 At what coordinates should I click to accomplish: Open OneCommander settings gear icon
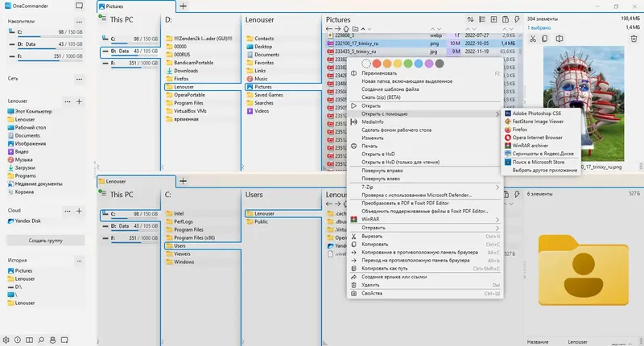click(x=6, y=340)
